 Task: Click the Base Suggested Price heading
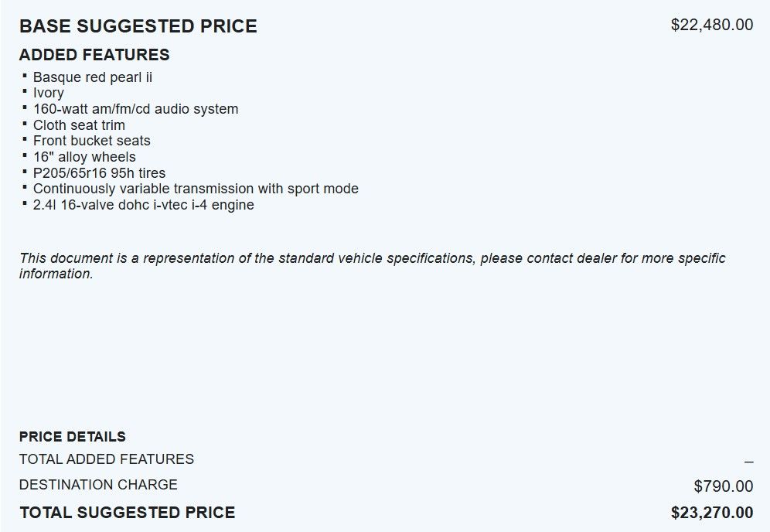coord(138,26)
